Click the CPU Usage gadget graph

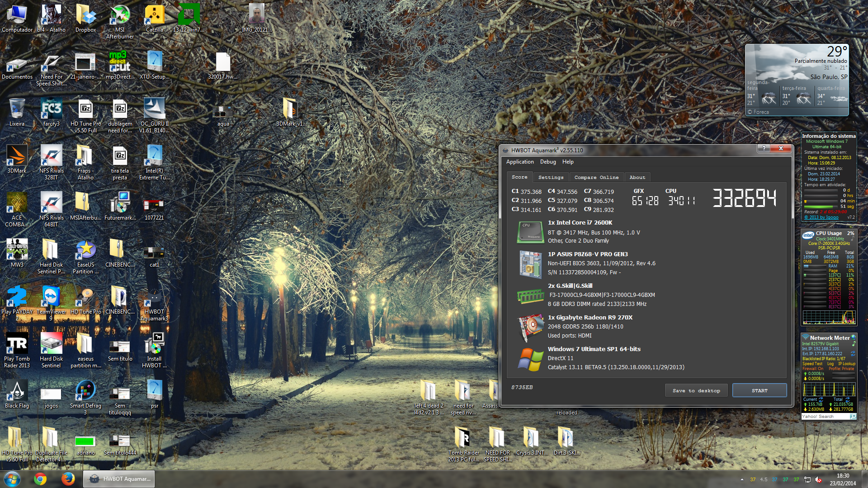(829, 317)
